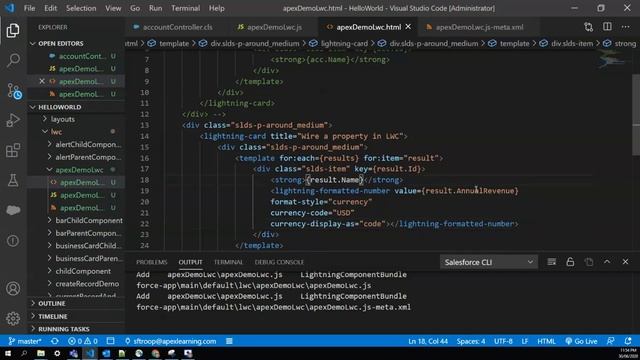Close the bottom panel
The height and width of the screenshot is (360, 640).
point(625,262)
